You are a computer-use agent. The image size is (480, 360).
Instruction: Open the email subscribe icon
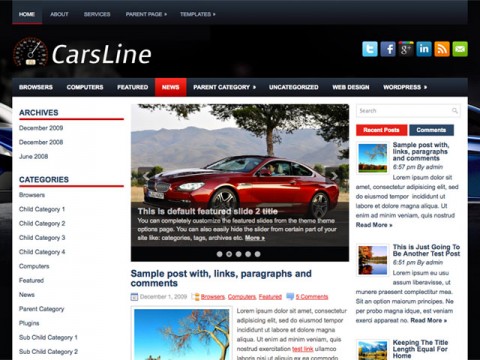click(460, 49)
